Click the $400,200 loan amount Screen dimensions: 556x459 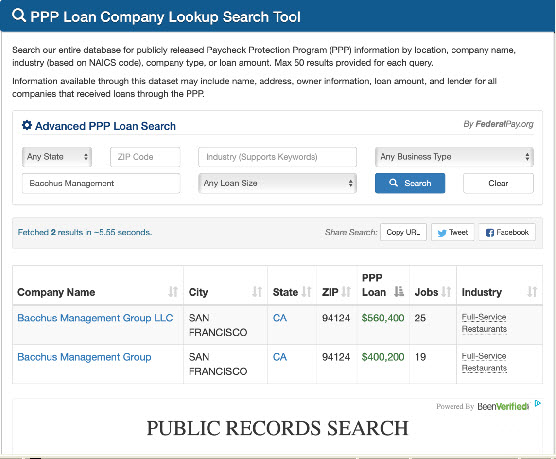click(x=383, y=357)
